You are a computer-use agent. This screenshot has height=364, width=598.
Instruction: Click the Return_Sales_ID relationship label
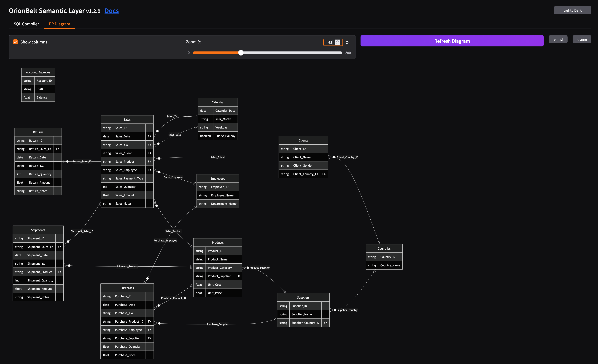(x=82, y=161)
